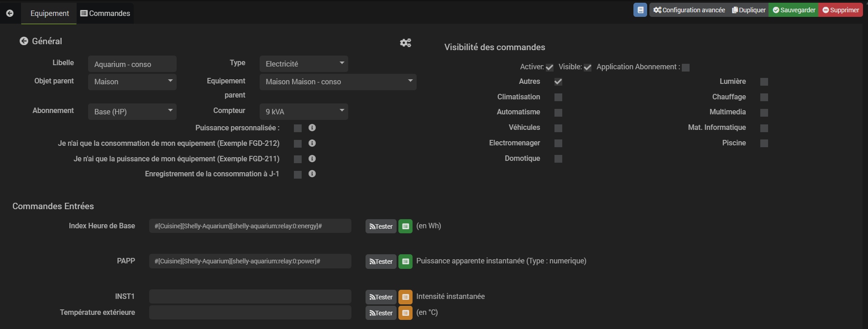Open the gears settings icon in the Général section
The height and width of the screenshot is (329, 868).
click(x=405, y=42)
